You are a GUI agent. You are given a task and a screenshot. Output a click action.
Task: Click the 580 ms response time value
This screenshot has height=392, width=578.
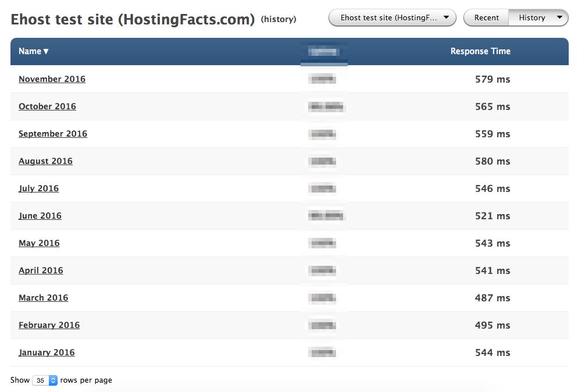click(493, 161)
